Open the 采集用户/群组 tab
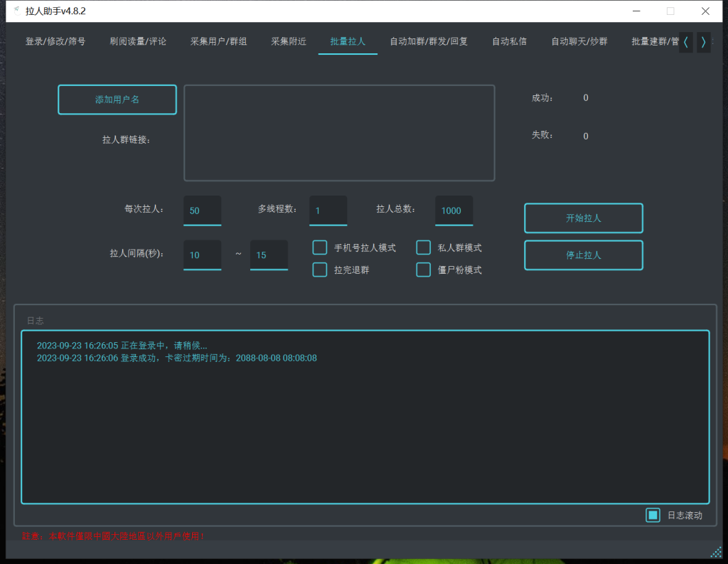 218,41
